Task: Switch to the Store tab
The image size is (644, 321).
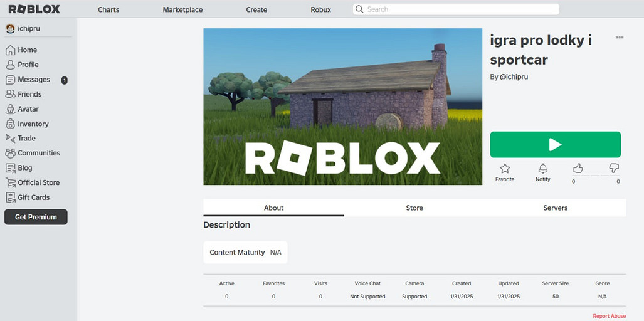Action: click(x=414, y=208)
